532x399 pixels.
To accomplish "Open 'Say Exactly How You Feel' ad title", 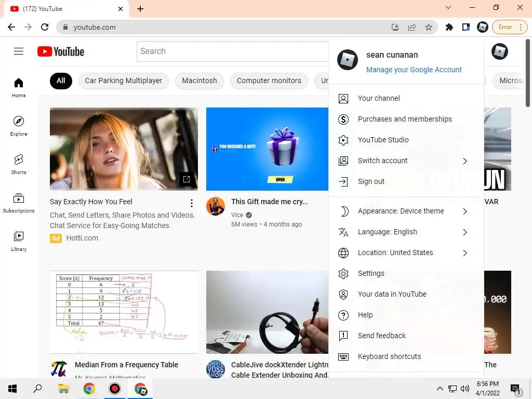I will [x=91, y=202].
